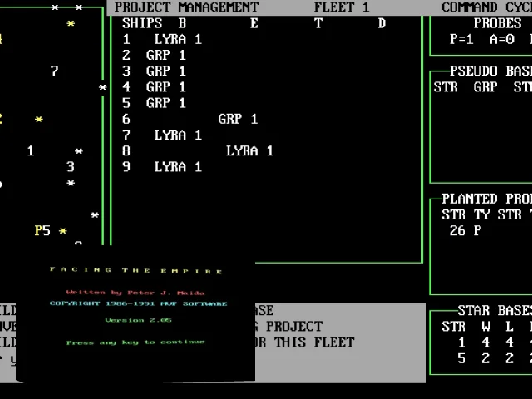Select ship row 2 GRP 1
532x399 pixels.
pos(155,56)
